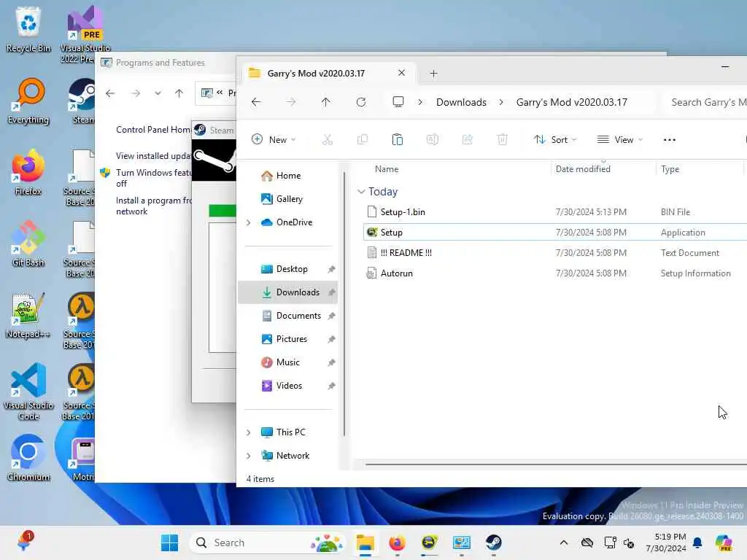Image resolution: width=747 pixels, height=560 pixels.
Task: Open Recycle Bin desktop icon
Action: 28,29
